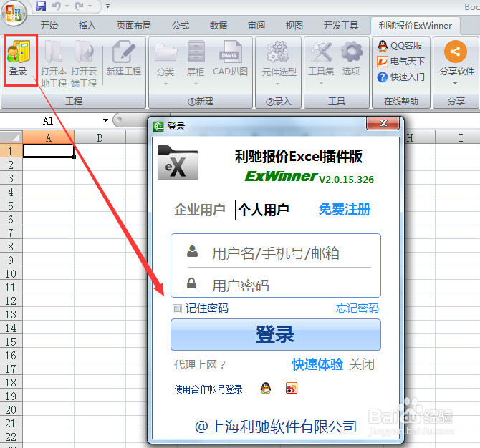Open the Name Box dropdown arrow
This screenshot has width=480, height=448.
[x=105, y=120]
